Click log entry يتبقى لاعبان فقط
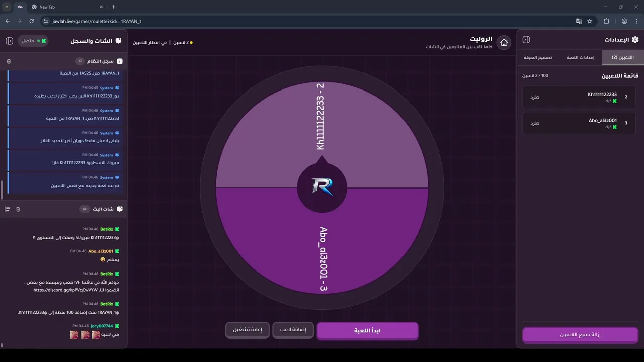 coord(65,137)
